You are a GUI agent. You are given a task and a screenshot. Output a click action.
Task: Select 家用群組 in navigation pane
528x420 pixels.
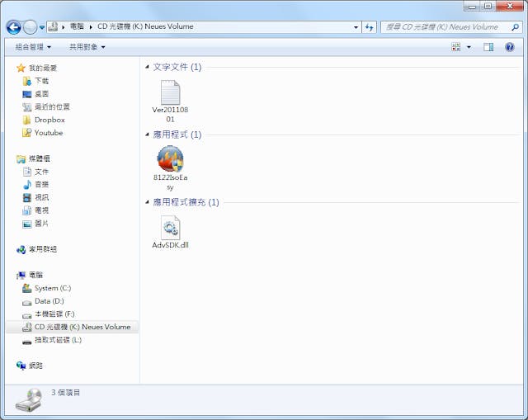36,249
